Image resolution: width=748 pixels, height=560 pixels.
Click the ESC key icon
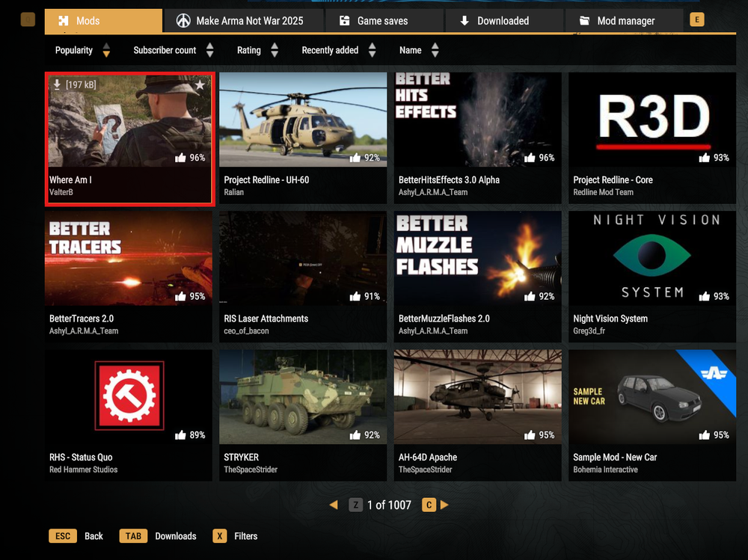click(x=63, y=535)
